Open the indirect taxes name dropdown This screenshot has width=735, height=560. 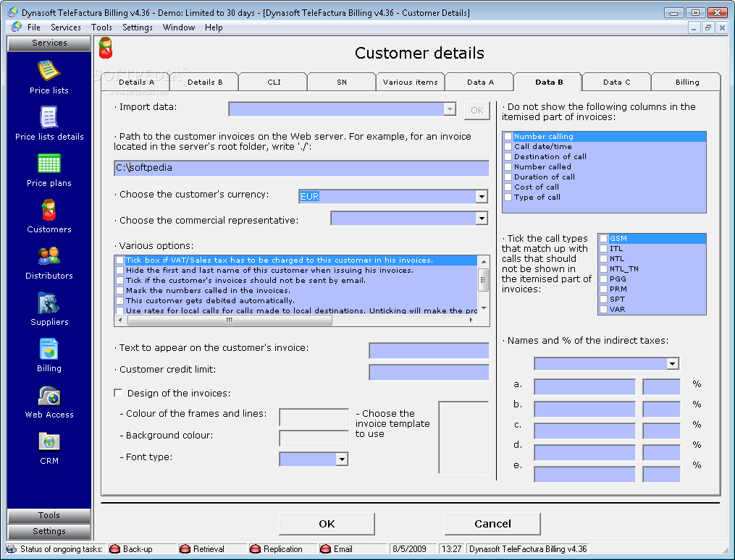[673, 364]
